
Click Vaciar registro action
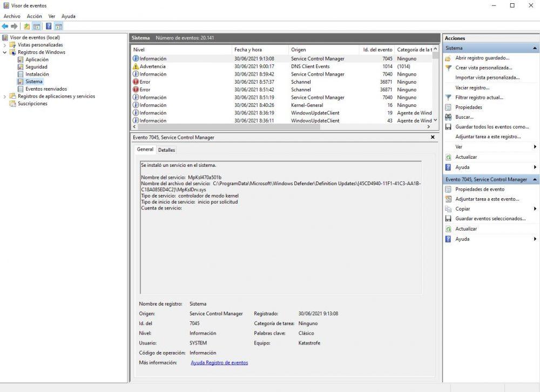[472, 88]
